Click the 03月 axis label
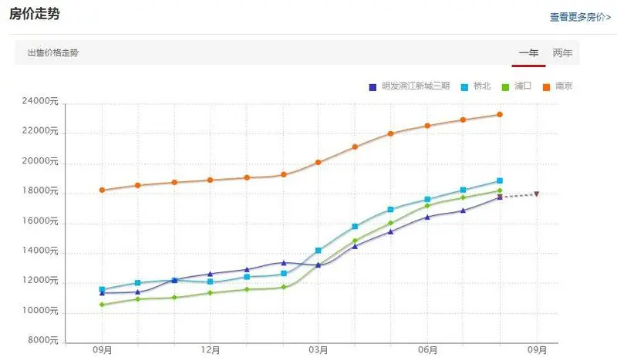Image resolution: width=617 pixels, height=364 pixels. click(x=319, y=350)
